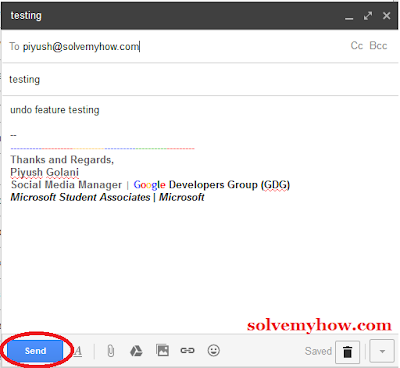The height and width of the screenshot is (368, 400).
Task: Click the subject field reading testing
Action: [x=200, y=79]
